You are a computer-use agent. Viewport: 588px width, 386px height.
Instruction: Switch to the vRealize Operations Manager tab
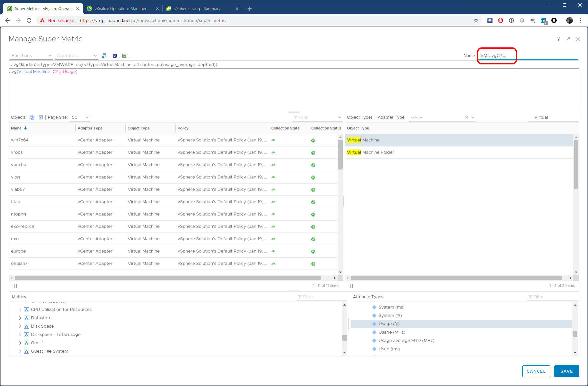(x=120, y=9)
